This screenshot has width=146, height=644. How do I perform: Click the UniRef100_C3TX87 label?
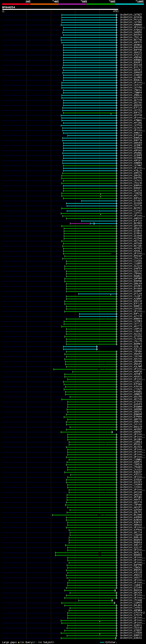coord(131,211)
